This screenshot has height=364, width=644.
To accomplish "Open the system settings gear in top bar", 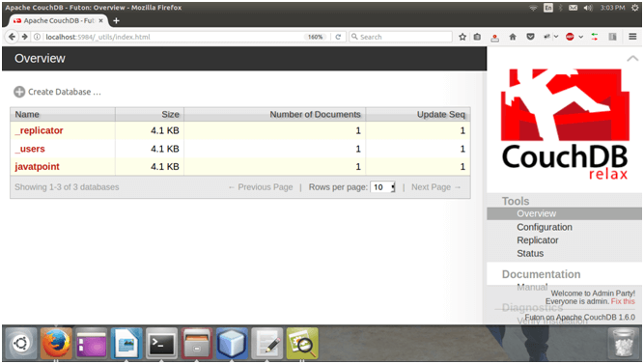I will pyautogui.click(x=634, y=8).
